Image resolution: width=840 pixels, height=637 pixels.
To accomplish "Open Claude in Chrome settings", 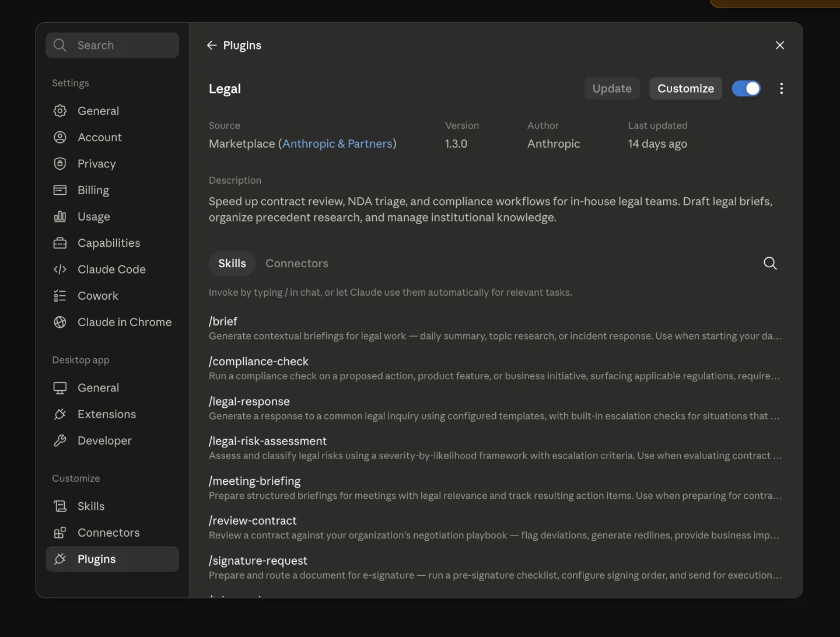I will [112, 322].
